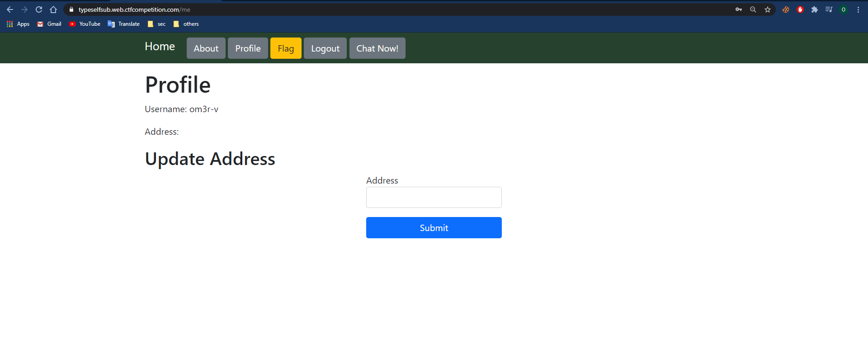Image resolution: width=868 pixels, height=340 pixels.
Task: Open the YouTube bookmark
Action: pyautogui.click(x=85, y=24)
